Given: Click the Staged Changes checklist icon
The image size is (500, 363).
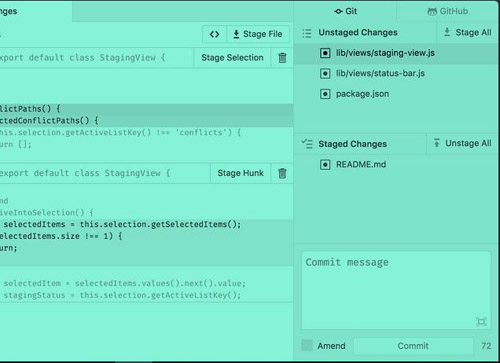Looking at the screenshot, I should [x=307, y=144].
